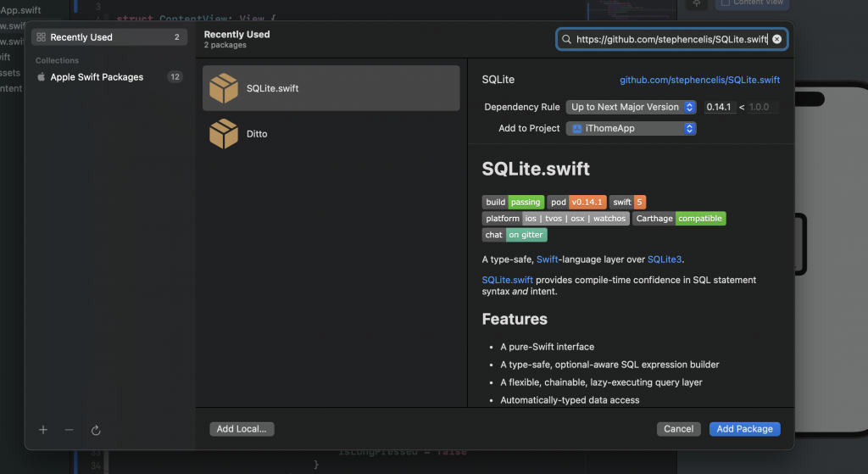Viewport: 868px width, 474px height.
Task: Open the Dependency Rule dropdown
Action: tap(632, 107)
